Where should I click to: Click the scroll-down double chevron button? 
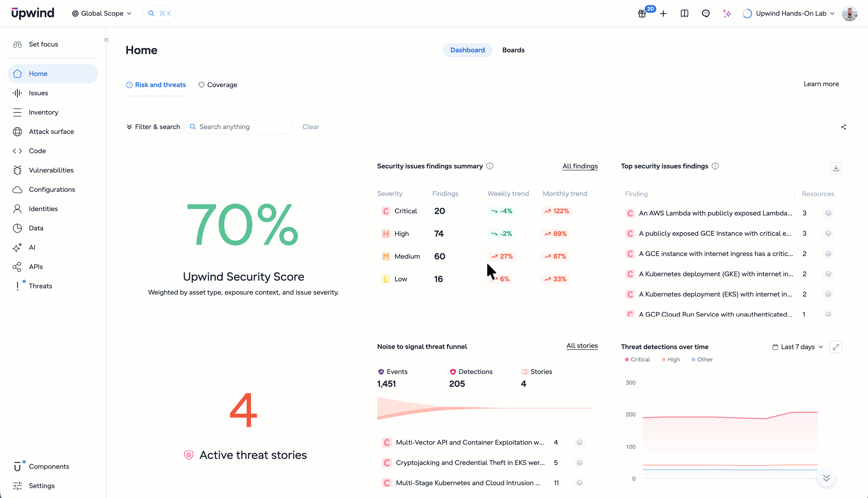826,478
